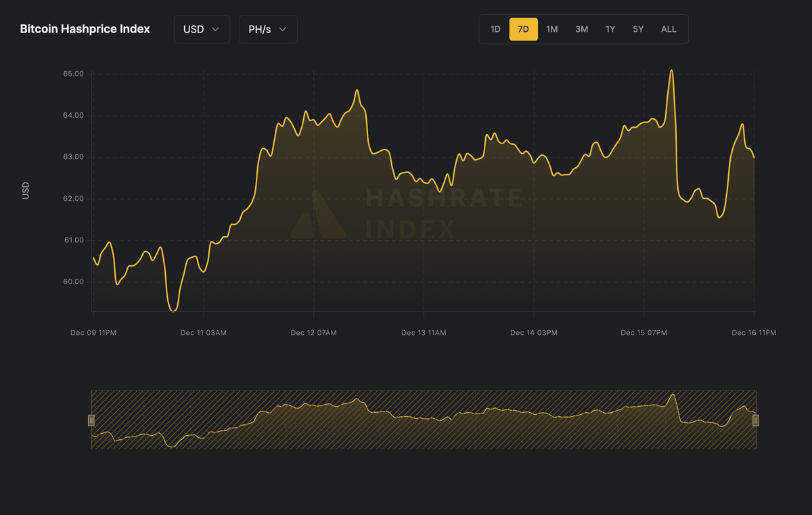Click the 65.00 y-axis gridline label
Screen dimensions: 812x515
(73, 73)
